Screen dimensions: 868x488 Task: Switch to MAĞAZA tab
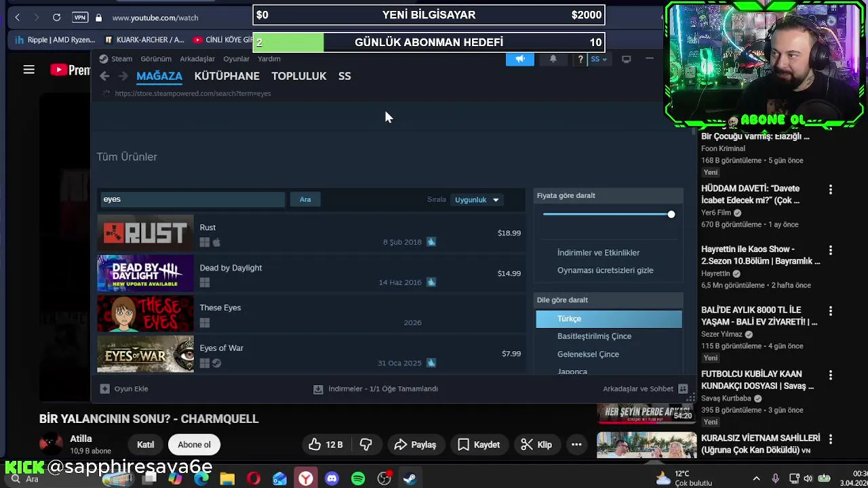point(159,76)
